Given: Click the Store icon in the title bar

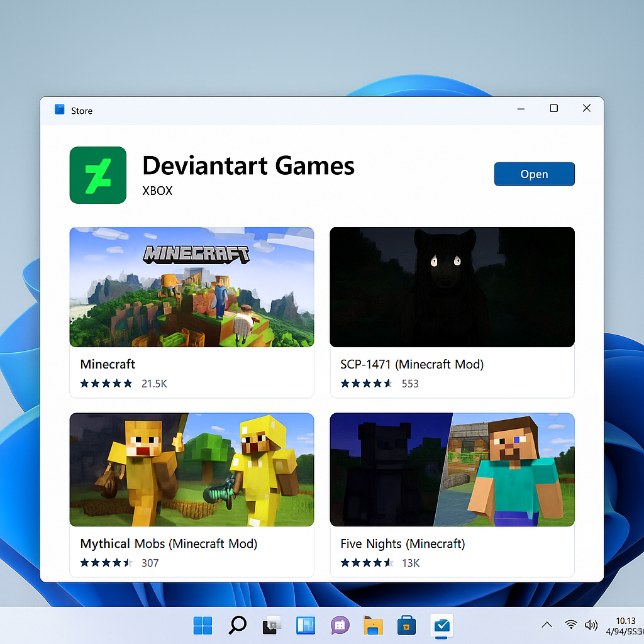Looking at the screenshot, I should tap(60, 109).
